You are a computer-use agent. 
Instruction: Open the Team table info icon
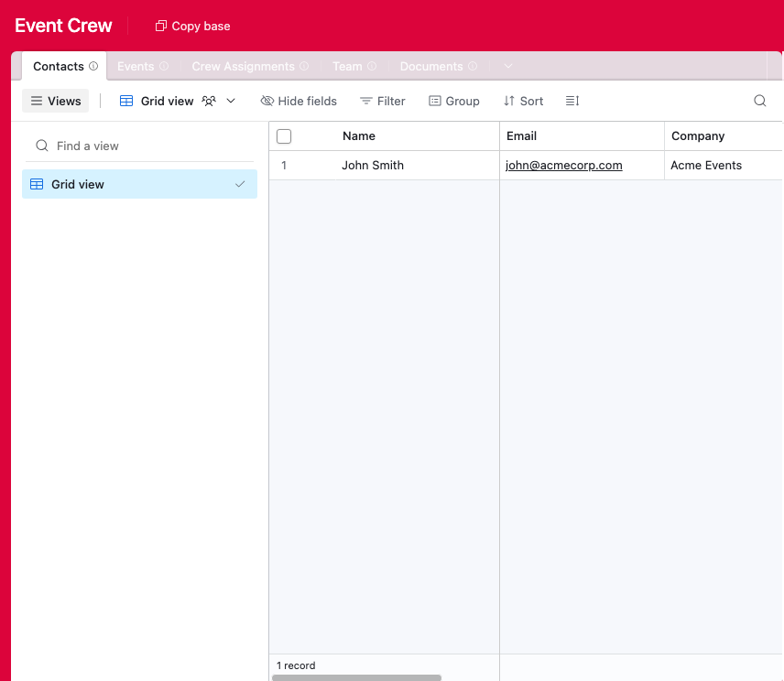point(372,66)
